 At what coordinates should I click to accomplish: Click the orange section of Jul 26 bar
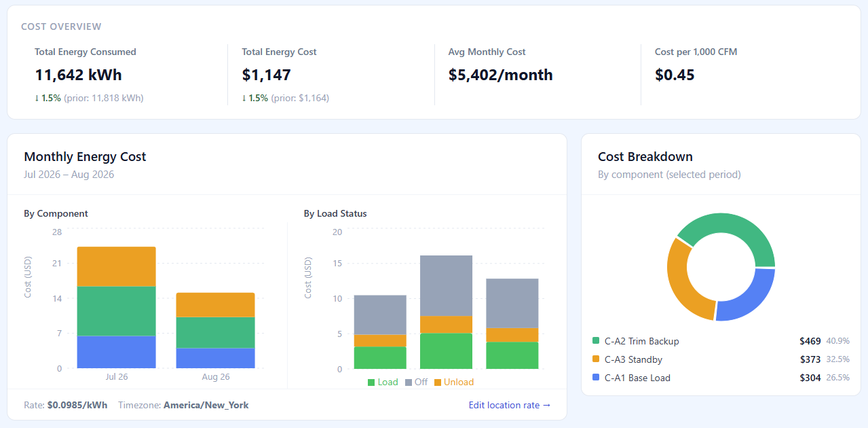pyautogui.click(x=117, y=266)
